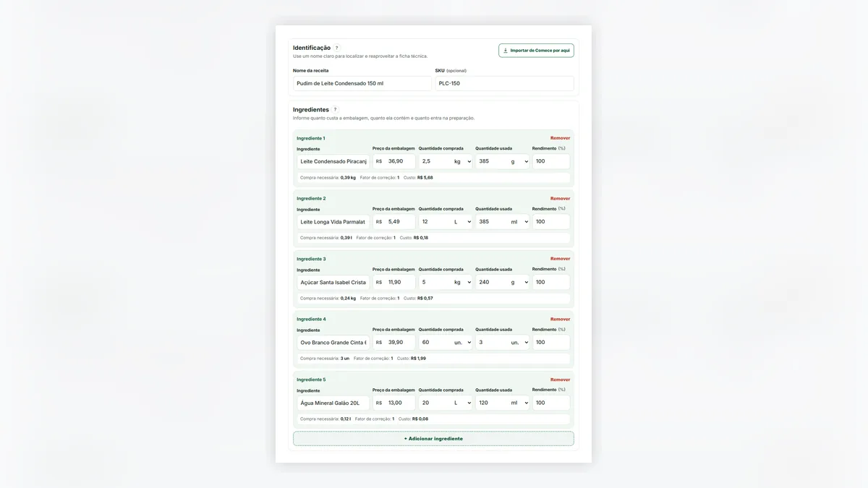This screenshot has width=868, height=488.
Task: Edit purchased quantity 12 in Ingrediente 2
Action: (434, 222)
